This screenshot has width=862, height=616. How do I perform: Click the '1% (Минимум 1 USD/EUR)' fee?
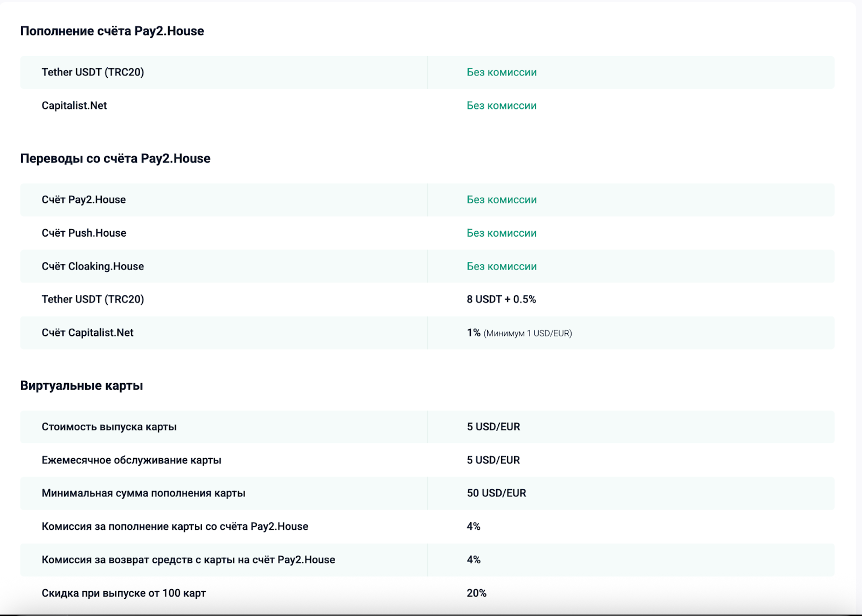pos(519,333)
